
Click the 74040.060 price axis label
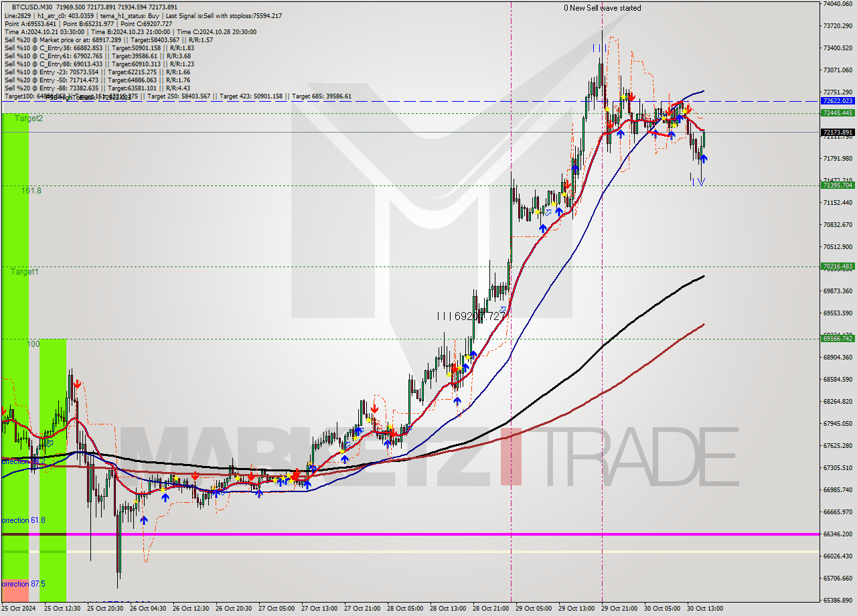pyautogui.click(x=838, y=4)
